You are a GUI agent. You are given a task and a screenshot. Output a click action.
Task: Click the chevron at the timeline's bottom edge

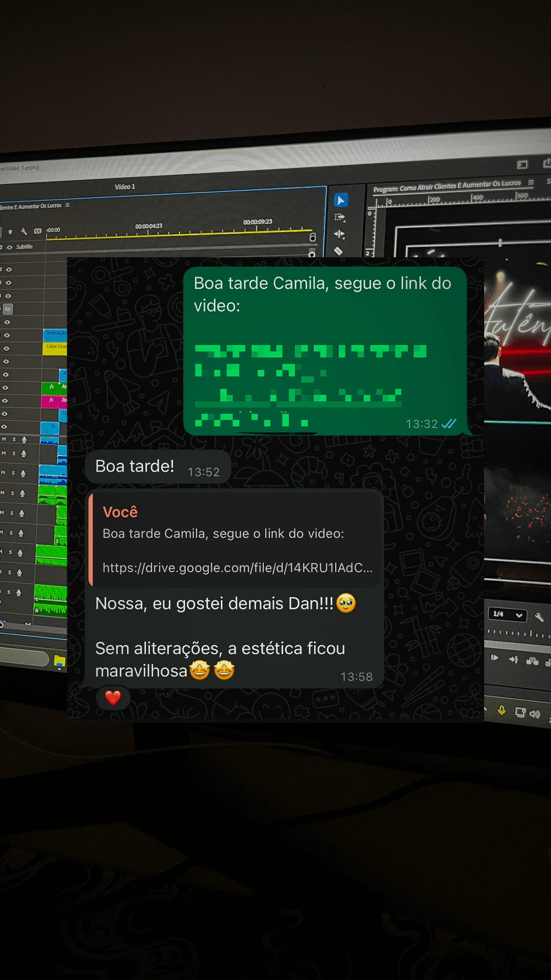pyautogui.click(x=28, y=624)
